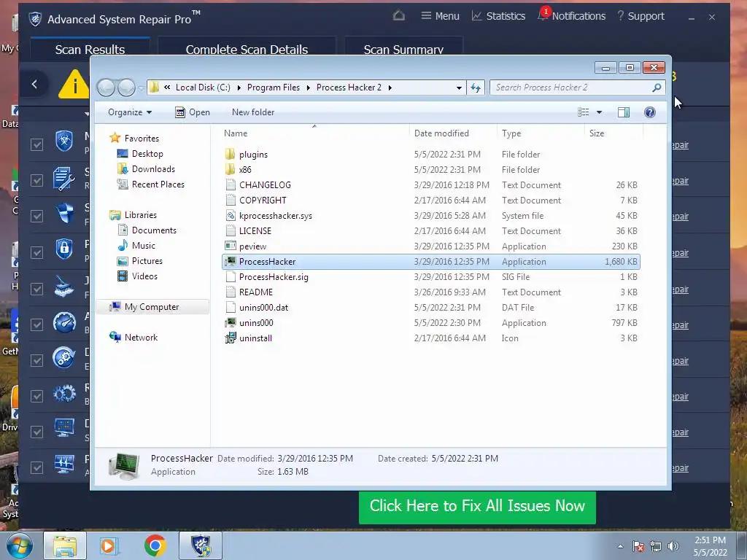Open the Statistics menu item
The width and height of the screenshot is (747, 560).
(498, 16)
